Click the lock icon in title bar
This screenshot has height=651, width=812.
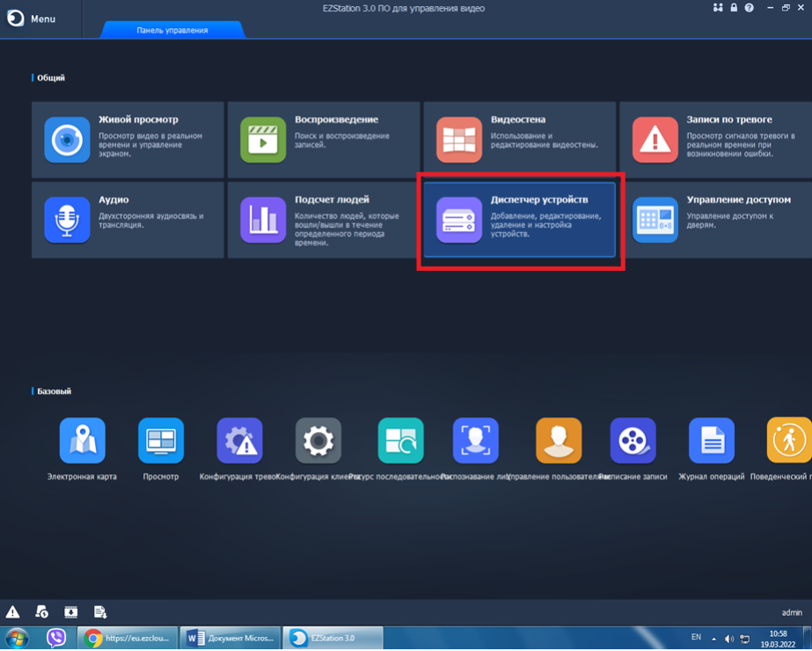[734, 8]
